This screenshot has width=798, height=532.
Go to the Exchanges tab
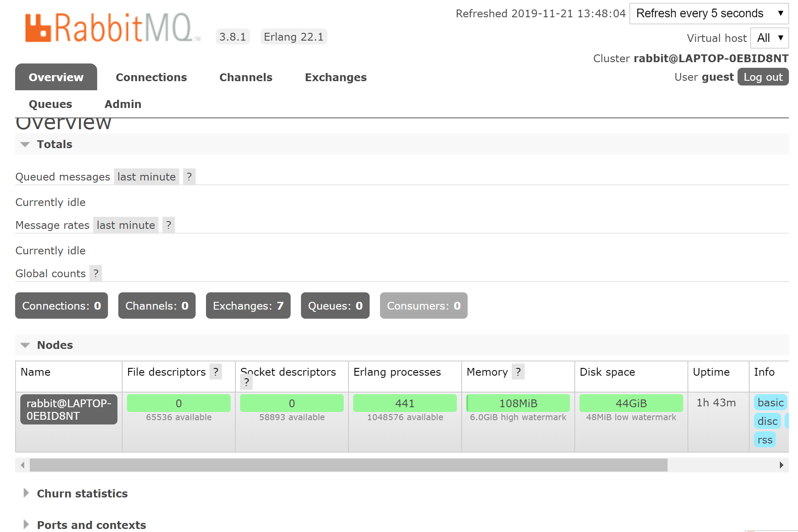tap(336, 77)
